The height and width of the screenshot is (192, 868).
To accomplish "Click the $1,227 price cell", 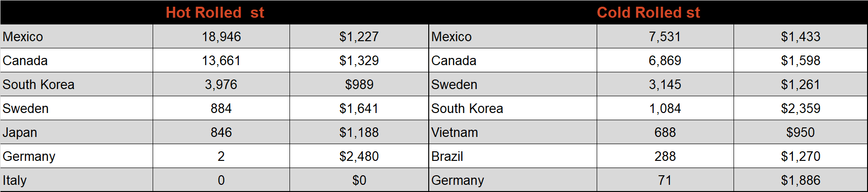I will 359,36.
